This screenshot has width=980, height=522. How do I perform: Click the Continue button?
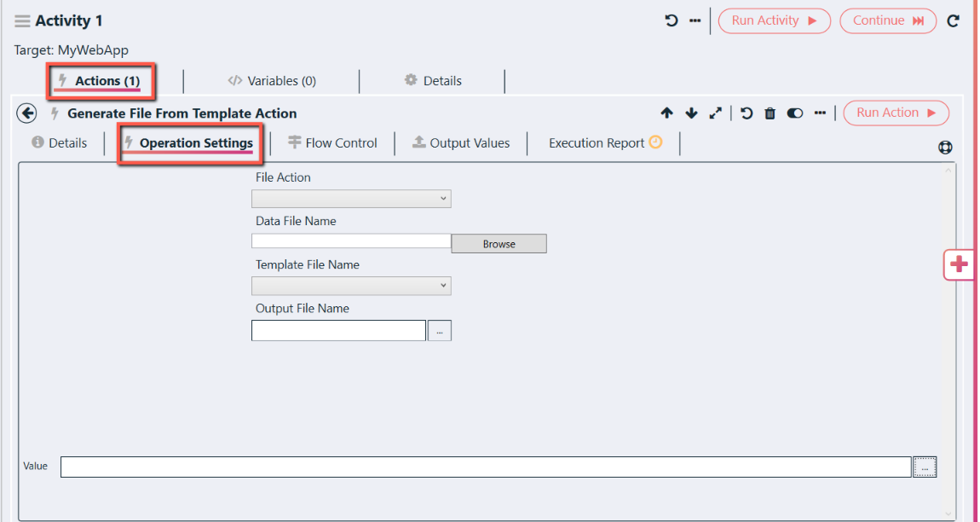[888, 20]
